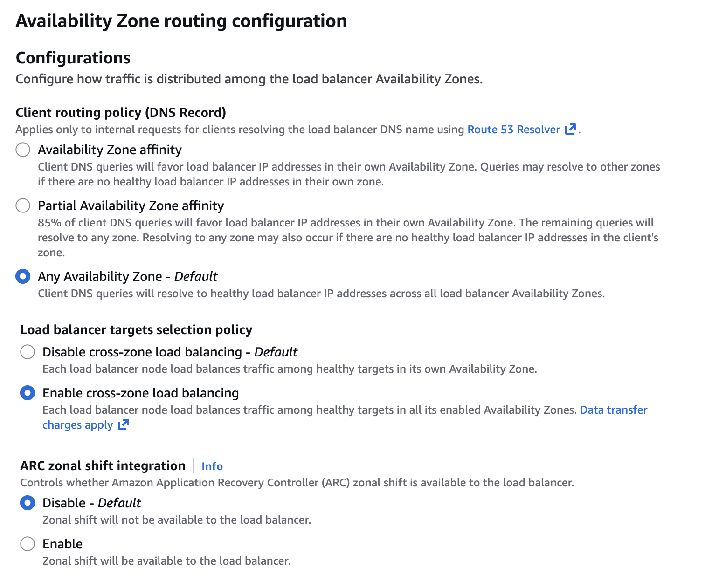Screen dimensions: 705x588
Task: Click 'Disable - Default' zonal shift label
Action: tap(91, 503)
